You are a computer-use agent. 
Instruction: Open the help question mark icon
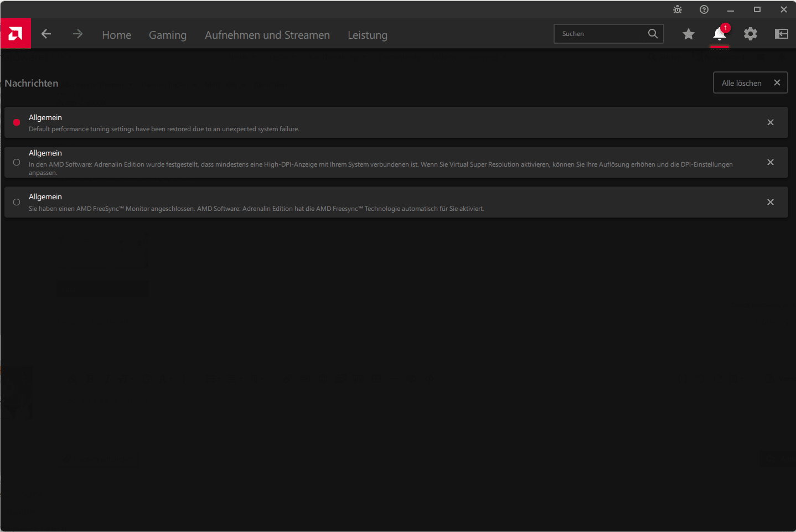click(704, 9)
